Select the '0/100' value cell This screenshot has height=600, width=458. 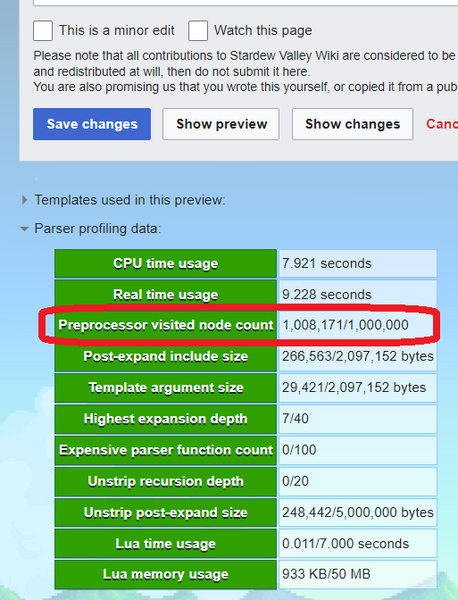click(x=357, y=450)
